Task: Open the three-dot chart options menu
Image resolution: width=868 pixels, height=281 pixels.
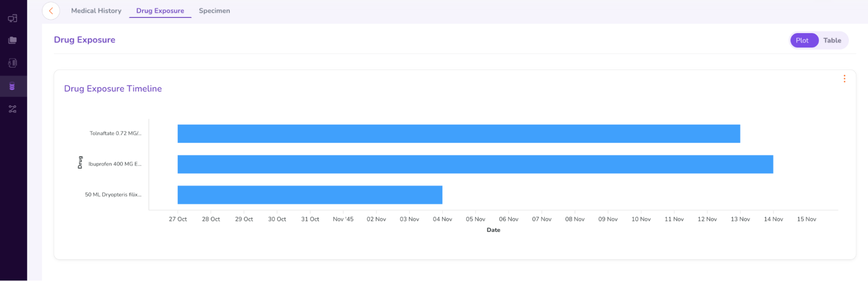Action: click(x=844, y=79)
